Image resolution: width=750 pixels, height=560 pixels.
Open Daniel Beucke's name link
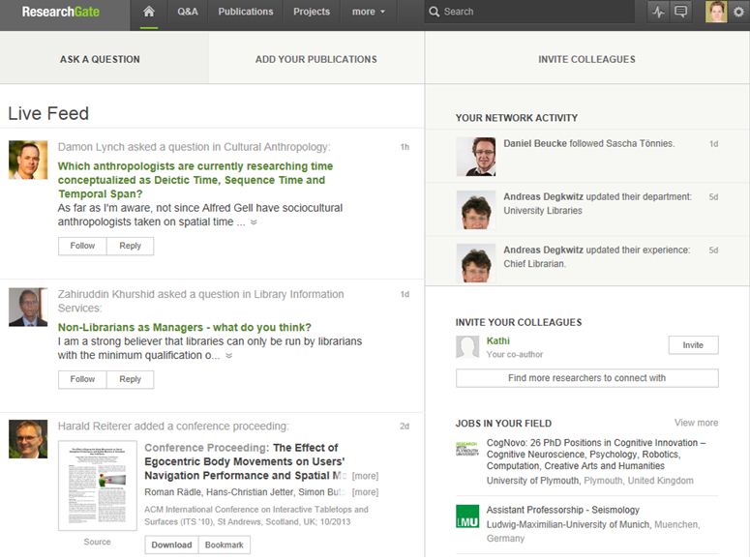(535, 143)
